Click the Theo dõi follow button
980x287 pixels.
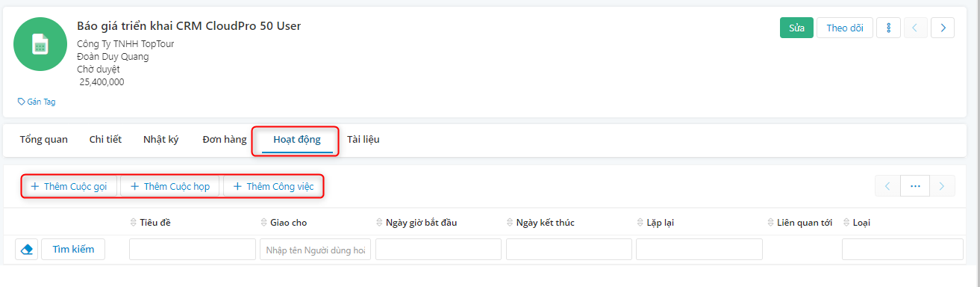845,28
